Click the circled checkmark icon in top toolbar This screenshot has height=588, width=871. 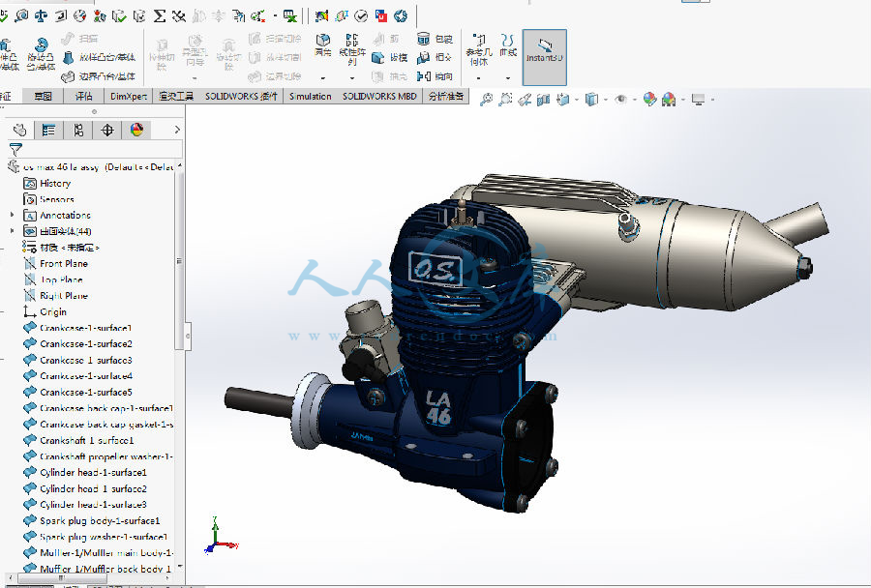point(361,16)
